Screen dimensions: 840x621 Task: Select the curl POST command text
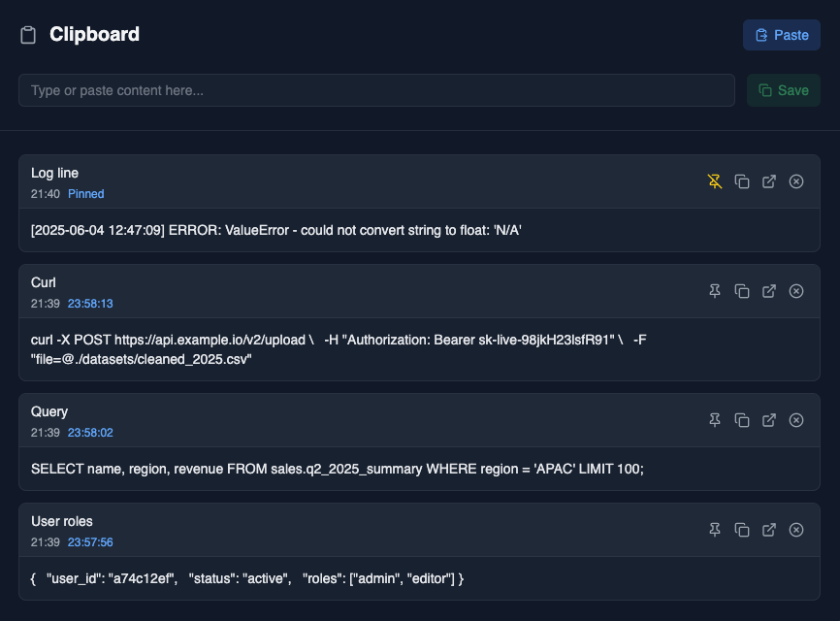pyautogui.click(x=339, y=349)
